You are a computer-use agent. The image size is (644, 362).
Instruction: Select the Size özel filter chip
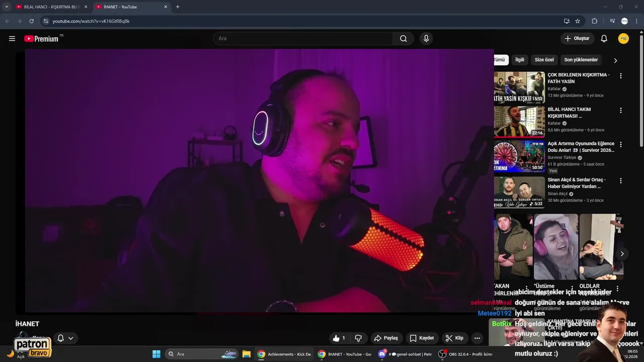pyautogui.click(x=544, y=60)
